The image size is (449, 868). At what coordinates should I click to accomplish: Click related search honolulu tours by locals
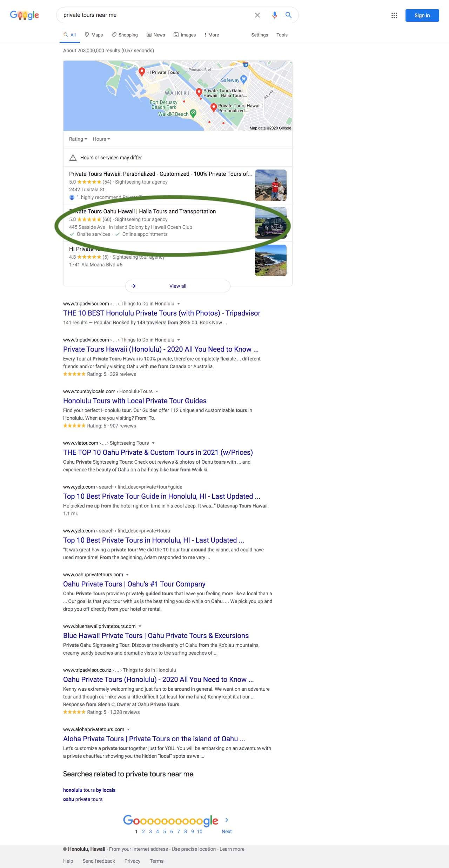tap(89, 790)
